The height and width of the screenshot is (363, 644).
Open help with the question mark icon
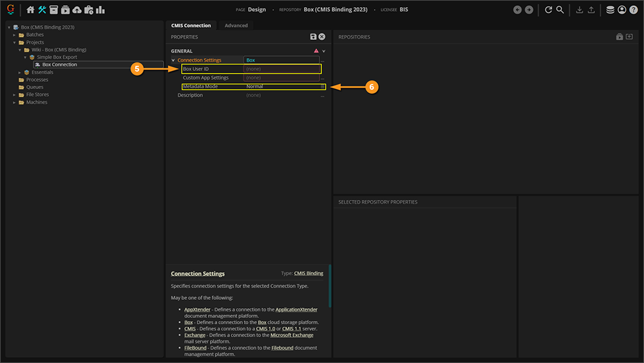pos(634,10)
